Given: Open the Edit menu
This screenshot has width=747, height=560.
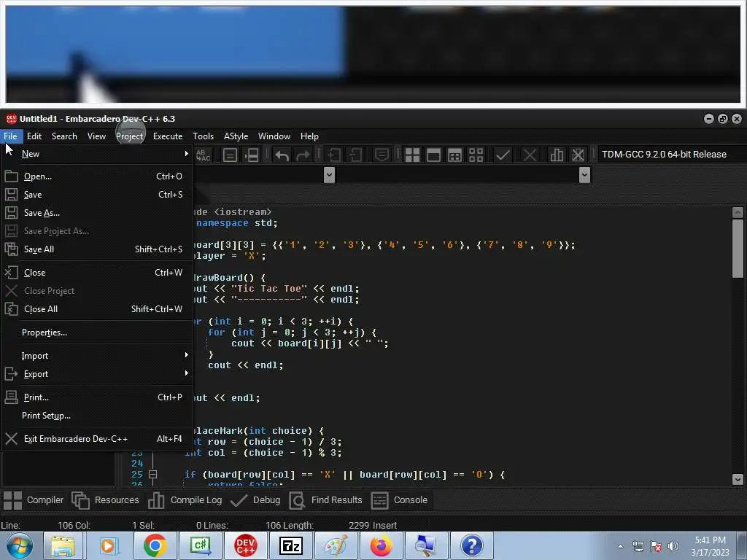Looking at the screenshot, I should click(x=34, y=136).
